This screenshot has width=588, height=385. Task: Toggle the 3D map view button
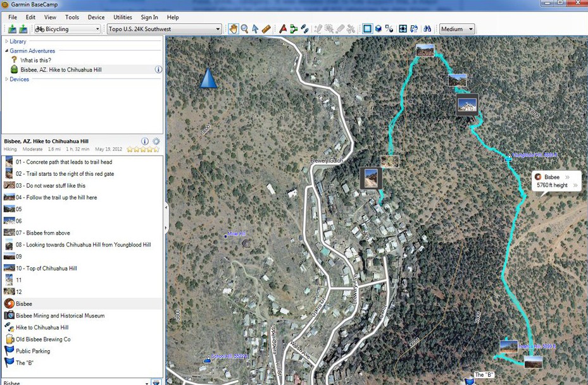(x=378, y=29)
